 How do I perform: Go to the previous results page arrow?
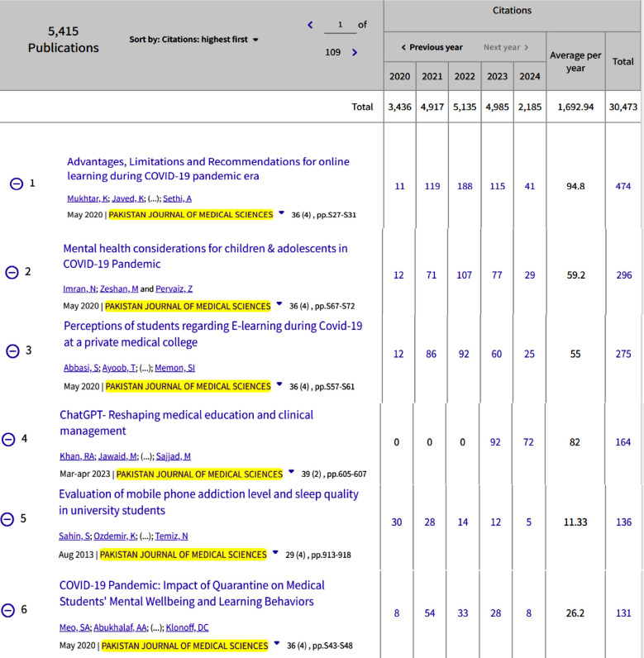click(311, 25)
